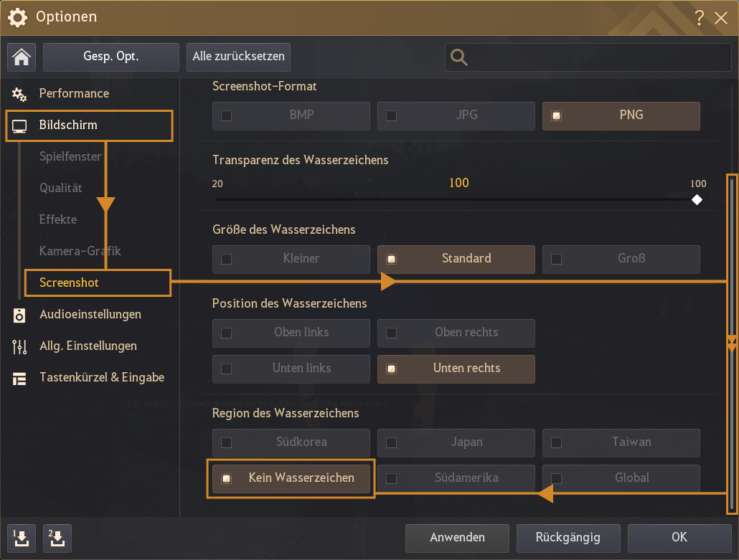Expand Tastenkürzel & Eingabe section

pos(101,378)
